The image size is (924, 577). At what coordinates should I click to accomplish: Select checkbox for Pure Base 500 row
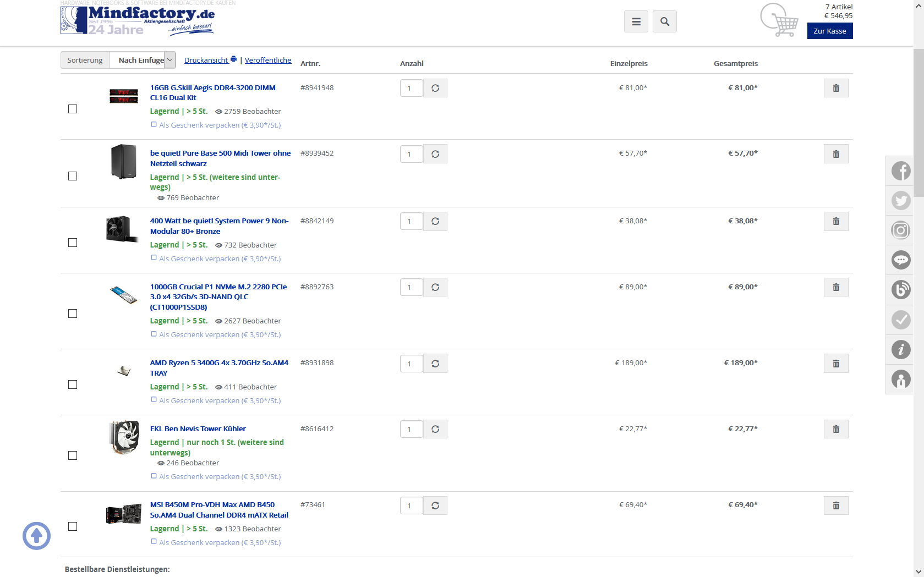pyautogui.click(x=73, y=176)
